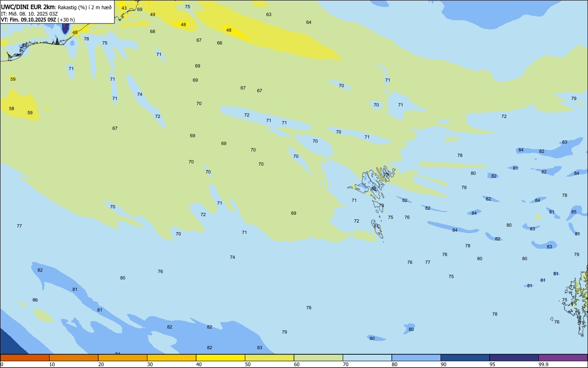Image resolution: width=588 pixels, height=368 pixels.
Task: Click the legend tick label '50'
Action: coord(248,364)
